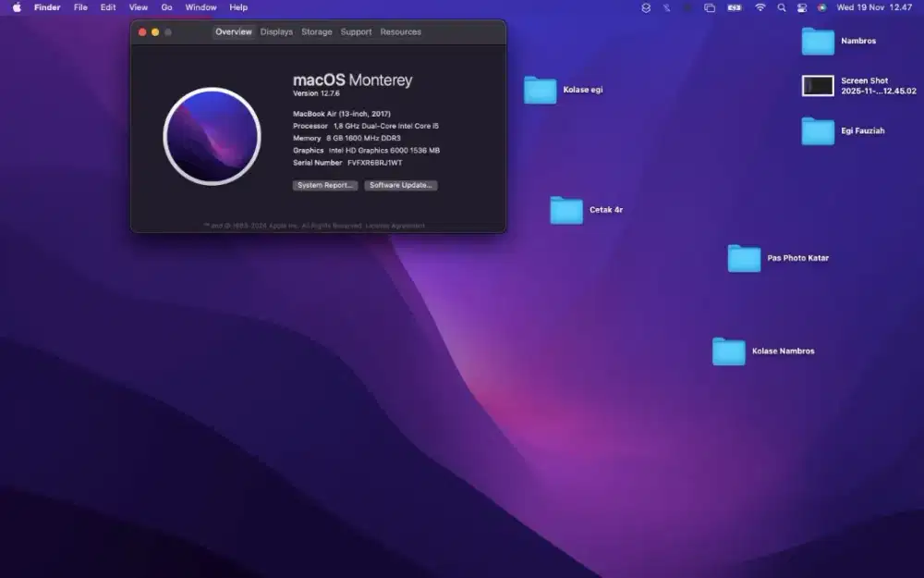Click the date and time clock
The width and height of the screenshot is (924, 578).
click(x=874, y=7)
